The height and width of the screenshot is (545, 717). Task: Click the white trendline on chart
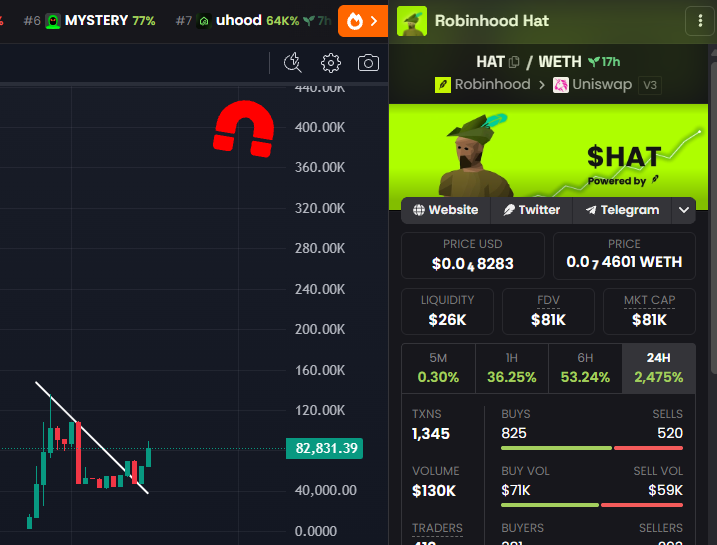(92, 438)
